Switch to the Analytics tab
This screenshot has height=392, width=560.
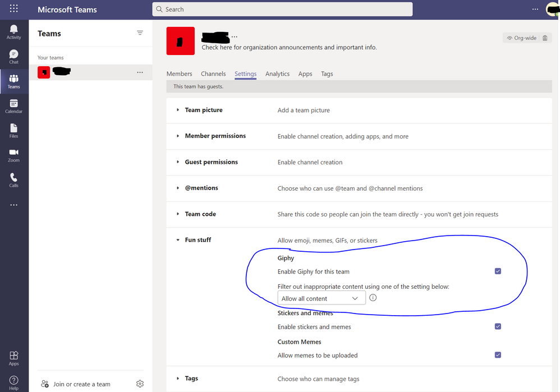point(277,73)
